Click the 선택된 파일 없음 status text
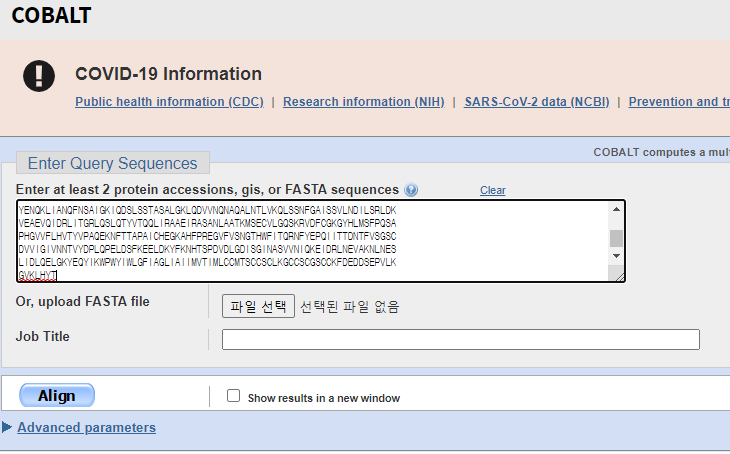This screenshot has height=454, width=730. pos(350,306)
